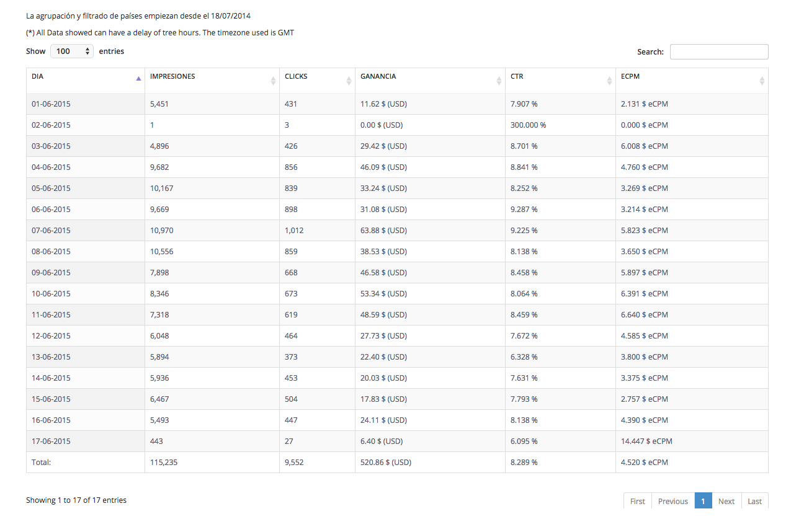The height and width of the screenshot is (532, 791).
Task: Select the 09-06-2015 date cell
Action: coord(86,273)
